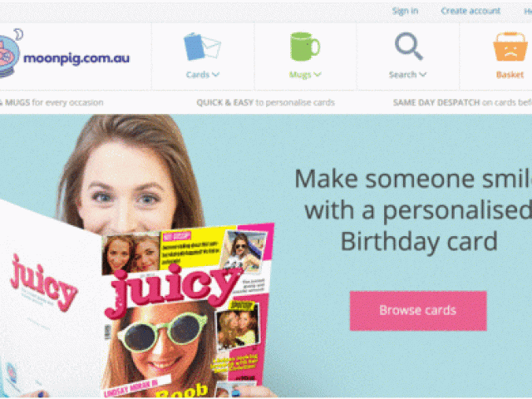Expand the Cards dropdown chevron
Screen dimensions: 532x399
coord(216,74)
